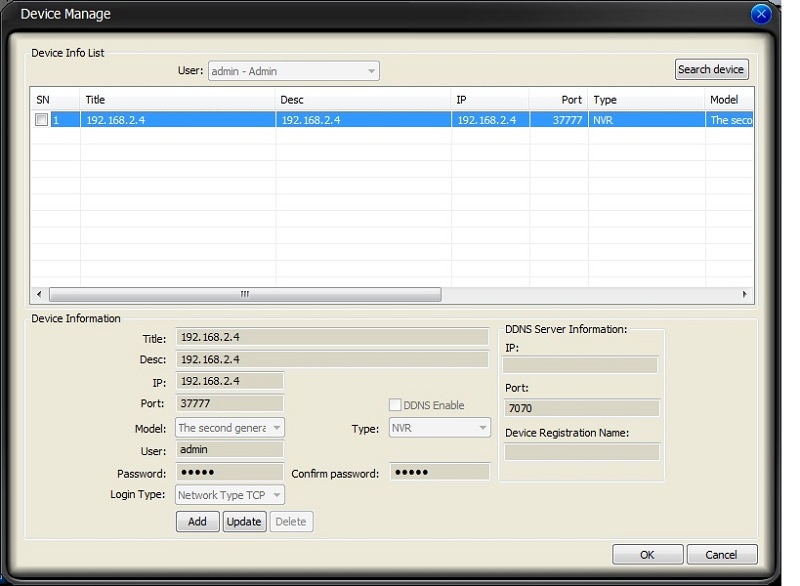Enable the DDNS Enable checkbox
800x586 pixels.
coord(394,405)
